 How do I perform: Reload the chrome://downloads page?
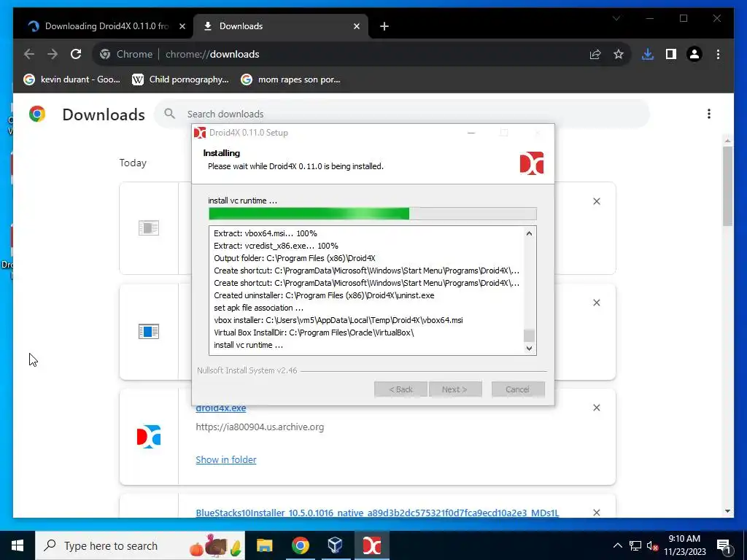click(x=76, y=54)
